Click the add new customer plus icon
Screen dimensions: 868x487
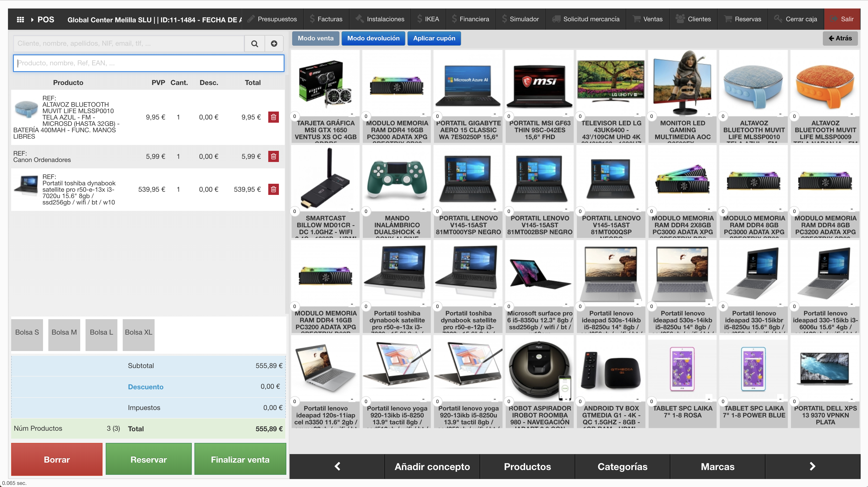tap(274, 44)
